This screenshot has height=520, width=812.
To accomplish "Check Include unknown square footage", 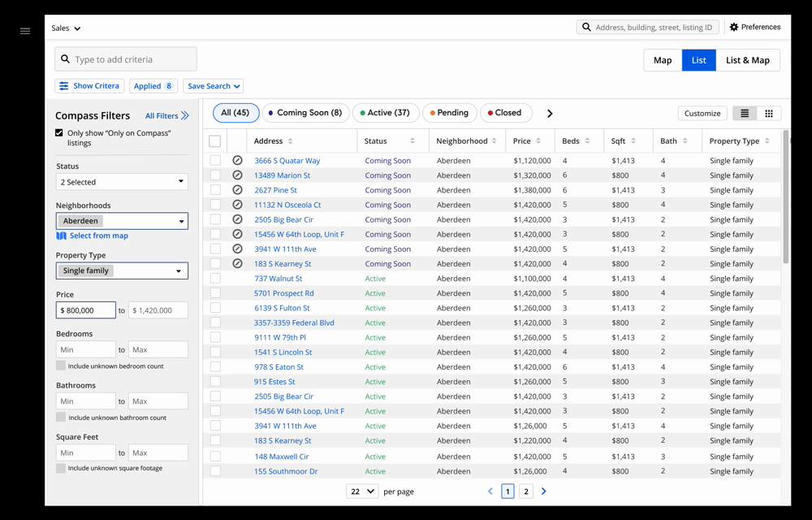I will [61, 468].
